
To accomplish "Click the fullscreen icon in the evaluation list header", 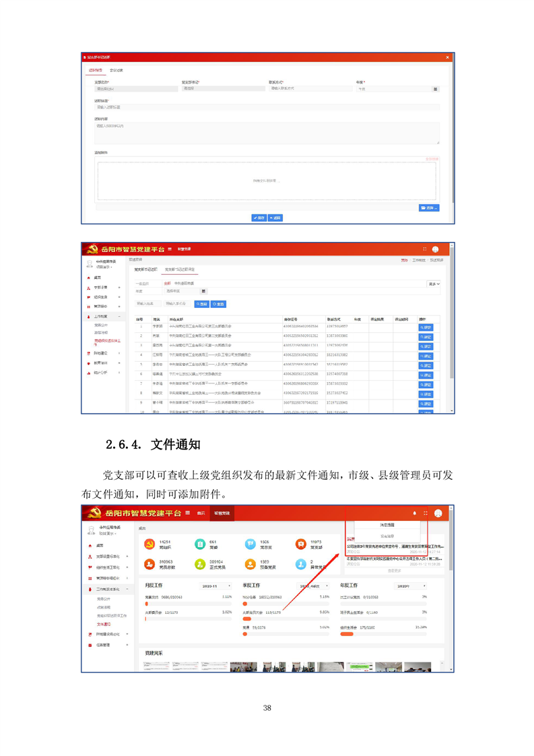I will 425,249.
